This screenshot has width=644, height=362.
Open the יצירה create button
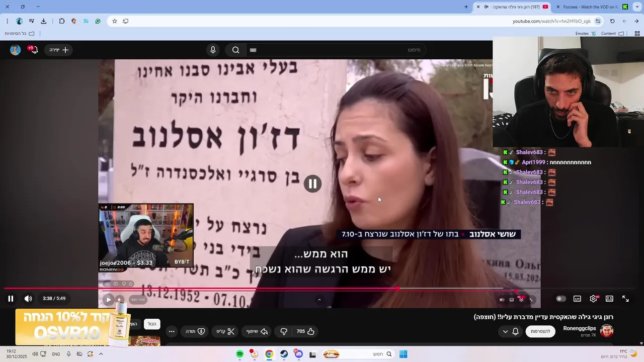coord(59,50)
